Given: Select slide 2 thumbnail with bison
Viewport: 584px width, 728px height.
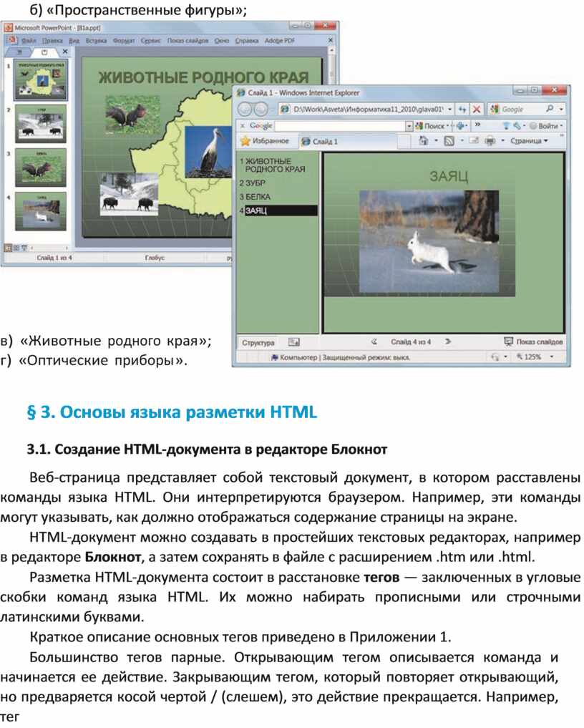Looking at the screenshot, I should pyautogui.click(x=41, y=124).
